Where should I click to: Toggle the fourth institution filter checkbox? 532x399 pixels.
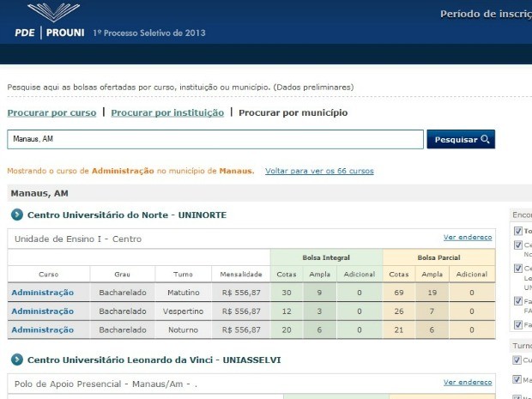point(517,300)
